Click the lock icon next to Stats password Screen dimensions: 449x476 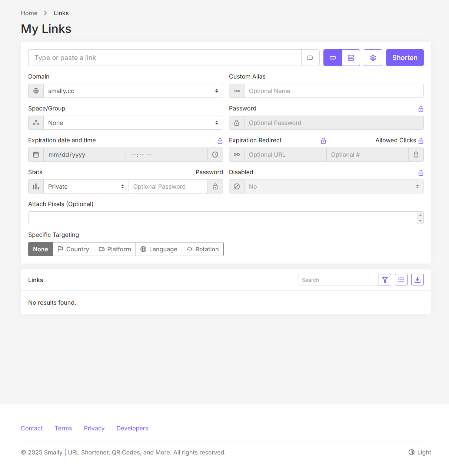point(215,186)
